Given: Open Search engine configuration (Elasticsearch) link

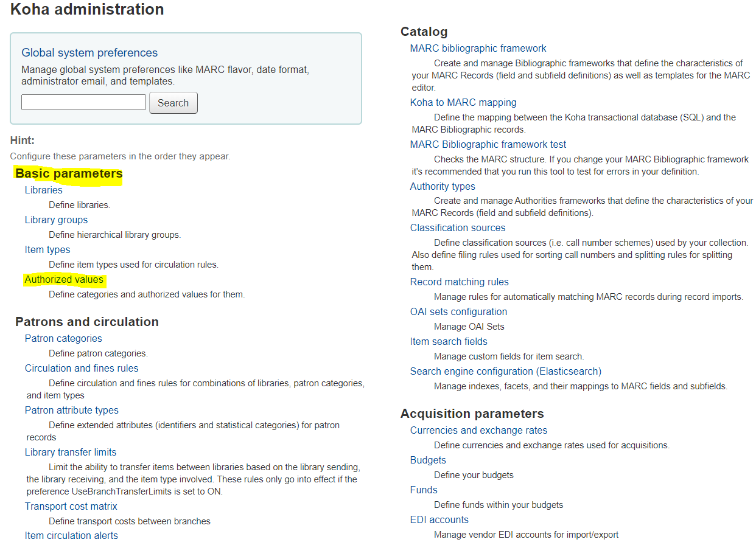Looking at the screenshot, I should [x=506, y=371].
